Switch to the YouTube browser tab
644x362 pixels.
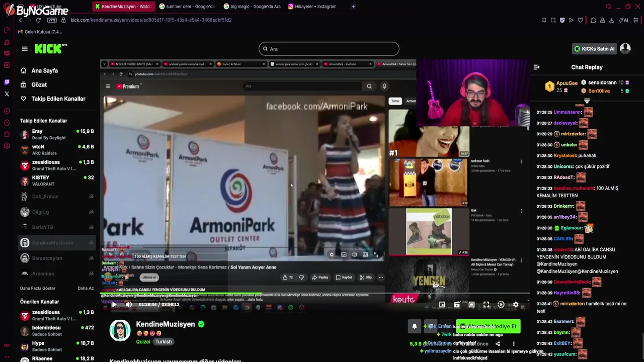pos(49,7)
